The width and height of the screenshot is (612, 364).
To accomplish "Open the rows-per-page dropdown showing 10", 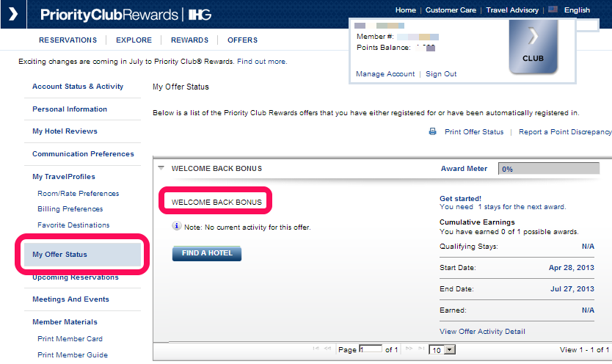I will (442, 350).
